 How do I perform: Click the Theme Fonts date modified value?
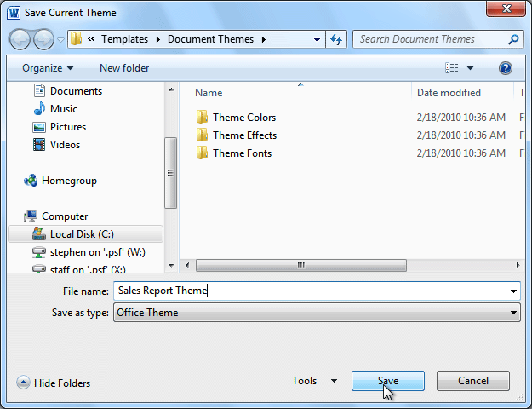point(461,153)
